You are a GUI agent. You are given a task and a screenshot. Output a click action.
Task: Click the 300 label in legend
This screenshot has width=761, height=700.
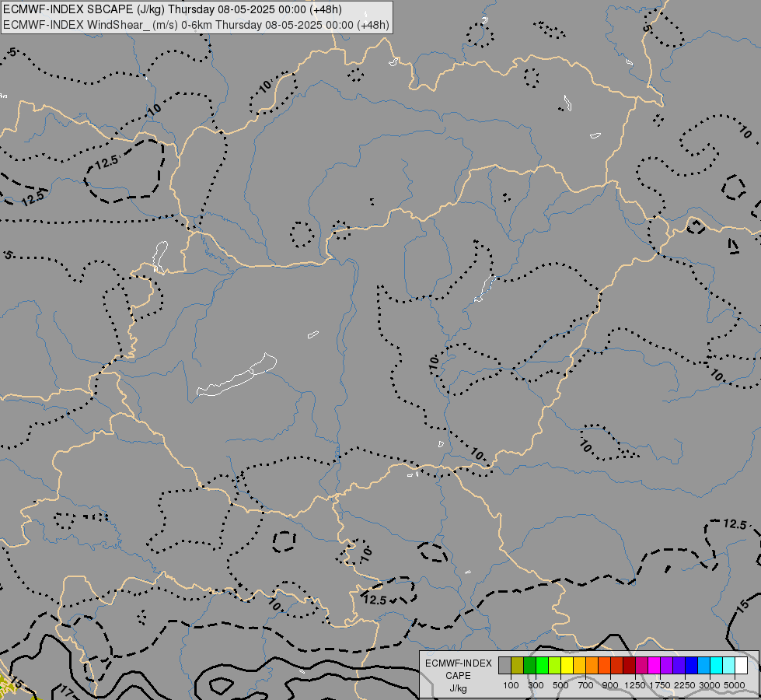coord(536,685)
